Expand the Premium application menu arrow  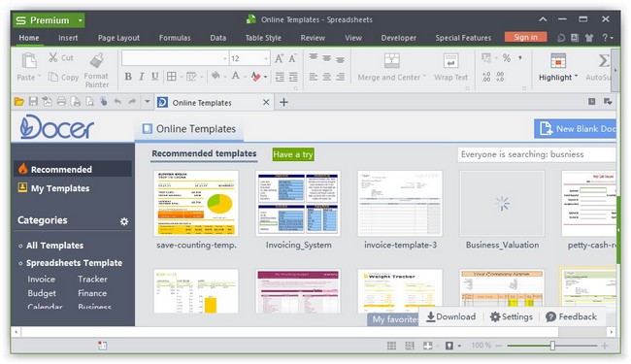(80, 20)
